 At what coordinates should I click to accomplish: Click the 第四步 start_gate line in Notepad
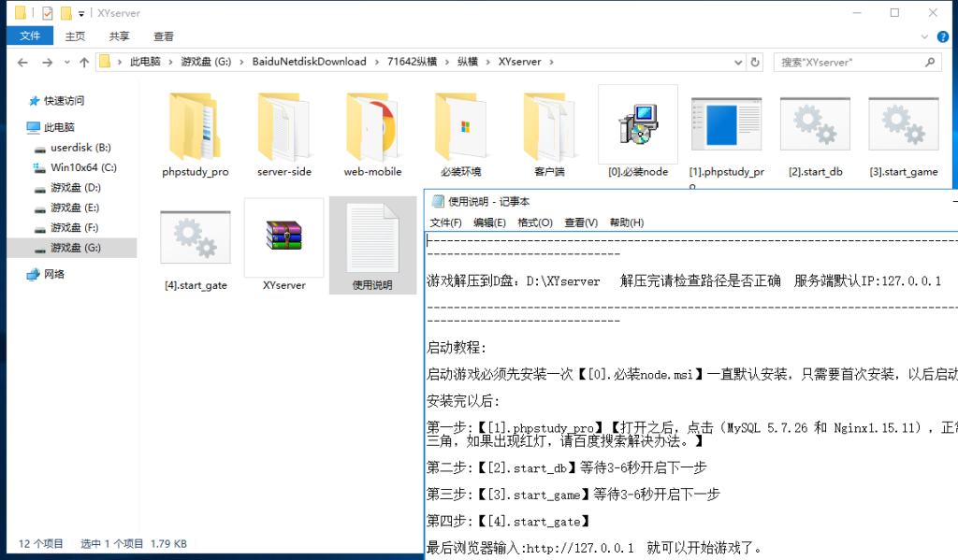click(x=509, y=521)
